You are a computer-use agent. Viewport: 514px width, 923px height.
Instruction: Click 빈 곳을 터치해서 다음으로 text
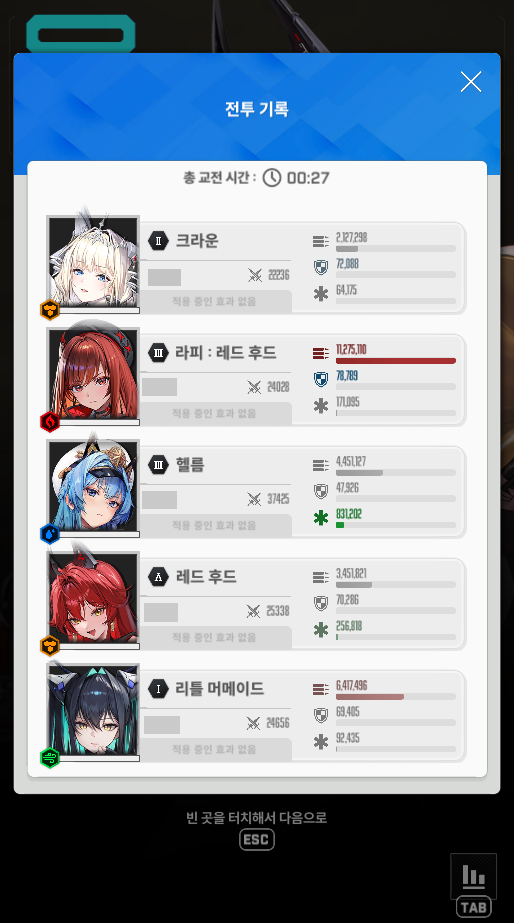coord(257,817)
